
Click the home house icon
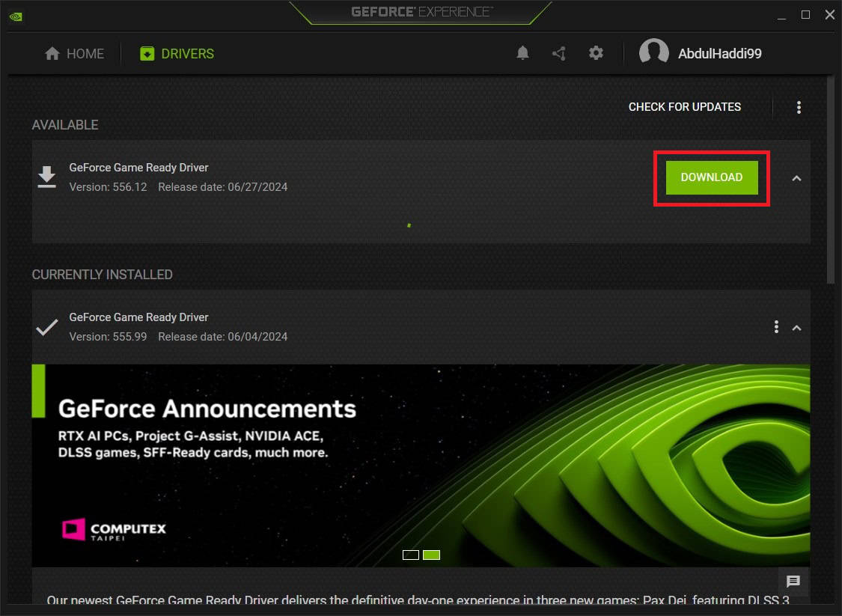point(52,53)
